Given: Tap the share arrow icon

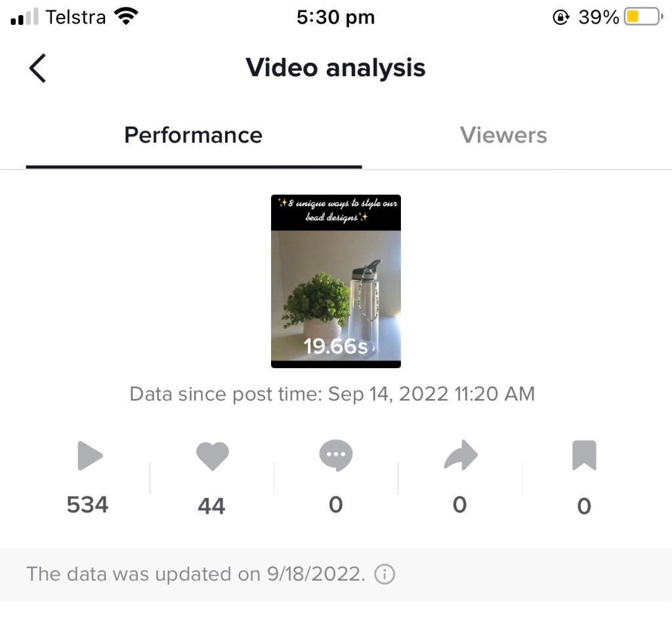Looking at the screenshot, I should point(461,456).
